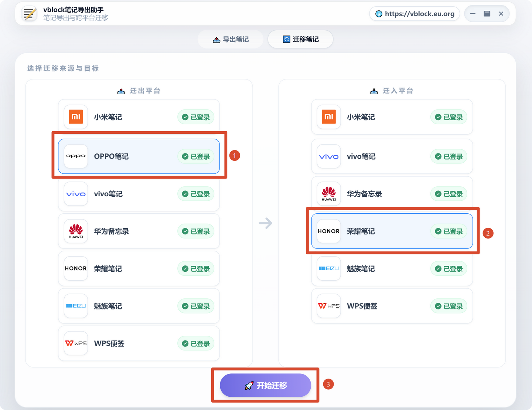Click the Huawei logo under 迁出平台

(x=76, y=231)
